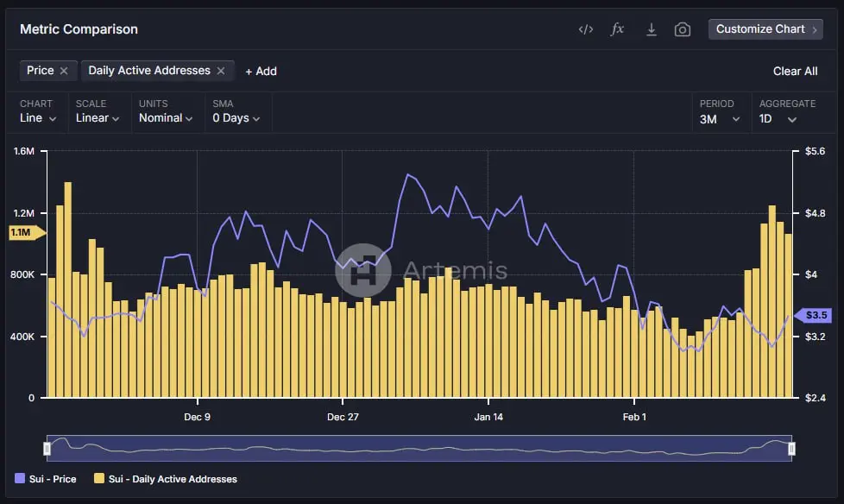Click the range navigator mini chart
The image size is (844, 504).
pos(419,449)
